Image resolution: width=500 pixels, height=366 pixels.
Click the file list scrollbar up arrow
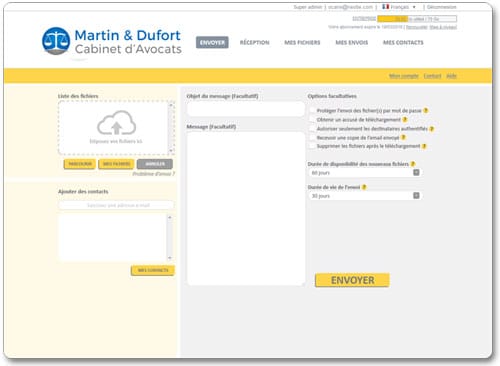click(x=171, y=105)
